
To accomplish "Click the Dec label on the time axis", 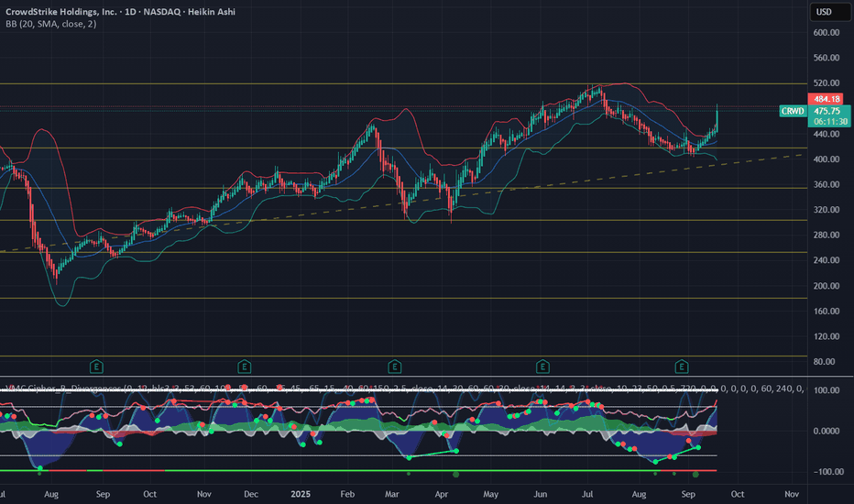I will click(x=248, y=493).
